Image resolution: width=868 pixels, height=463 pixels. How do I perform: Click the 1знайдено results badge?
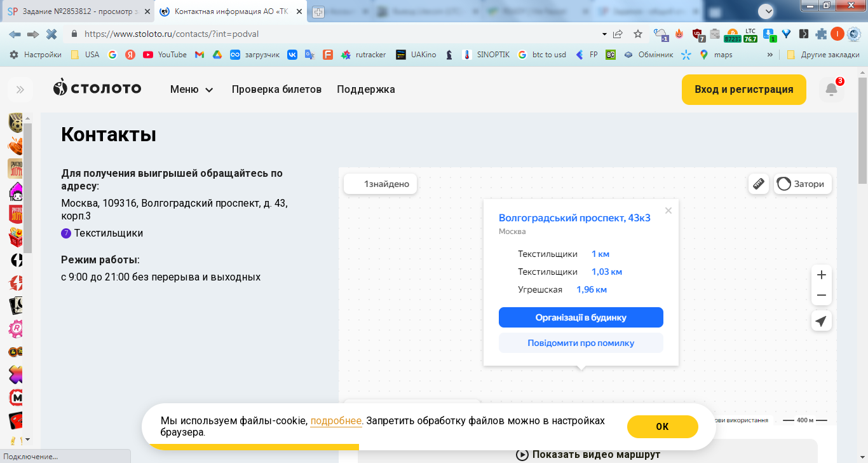click(380, 184)
